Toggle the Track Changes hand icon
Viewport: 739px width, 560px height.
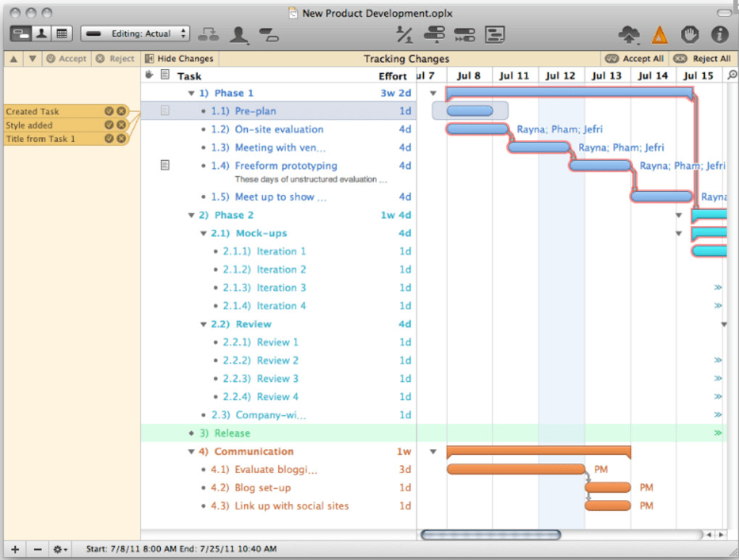pos(690,34)
